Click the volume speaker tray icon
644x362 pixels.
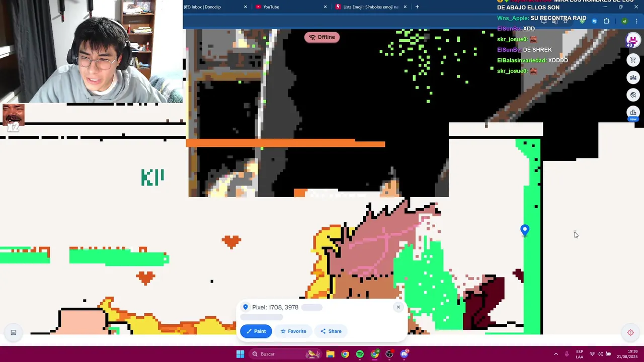click(x=600, y=354)
